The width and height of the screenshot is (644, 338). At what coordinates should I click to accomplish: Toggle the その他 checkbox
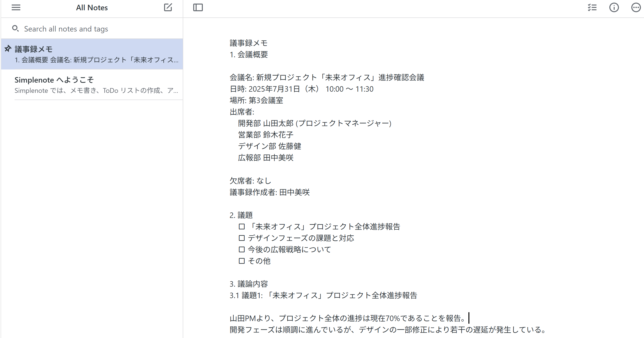[241, 261]
